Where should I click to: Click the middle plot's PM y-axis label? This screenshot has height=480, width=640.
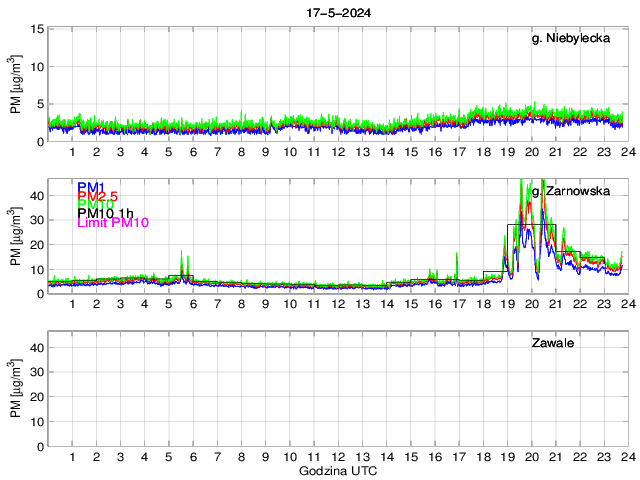coord(17,237)
